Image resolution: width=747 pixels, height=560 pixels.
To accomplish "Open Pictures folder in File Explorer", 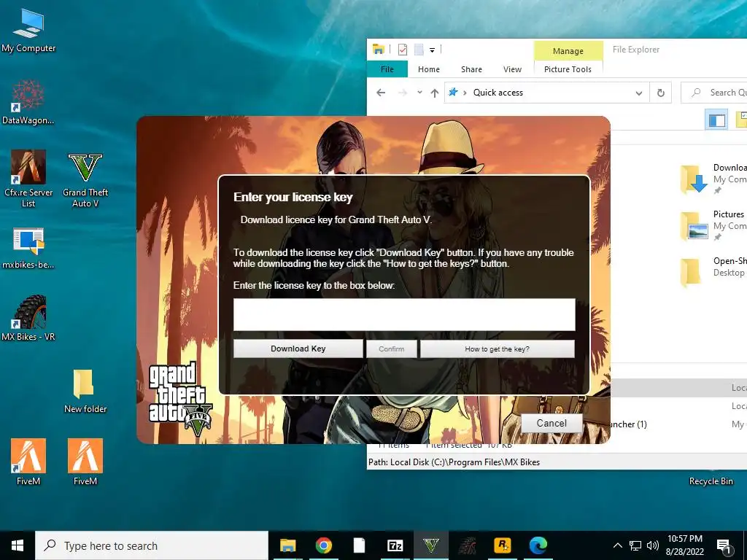I will pos(713,225).
